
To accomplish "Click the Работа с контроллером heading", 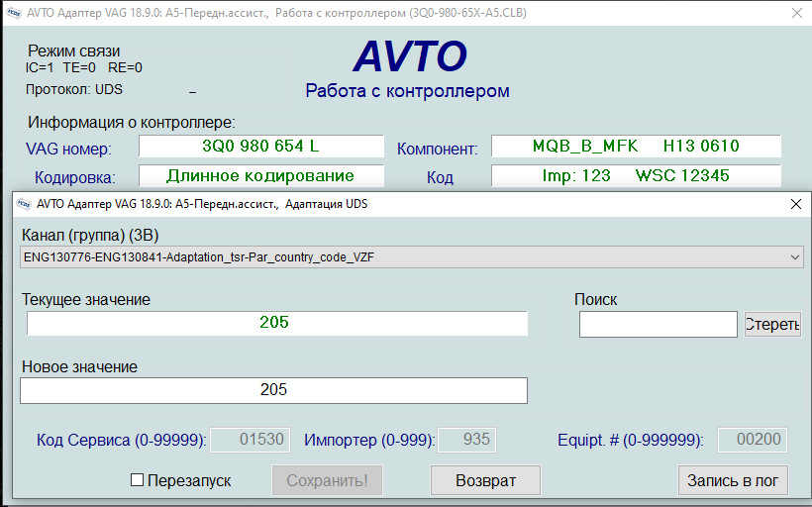I will pos(408,91).
